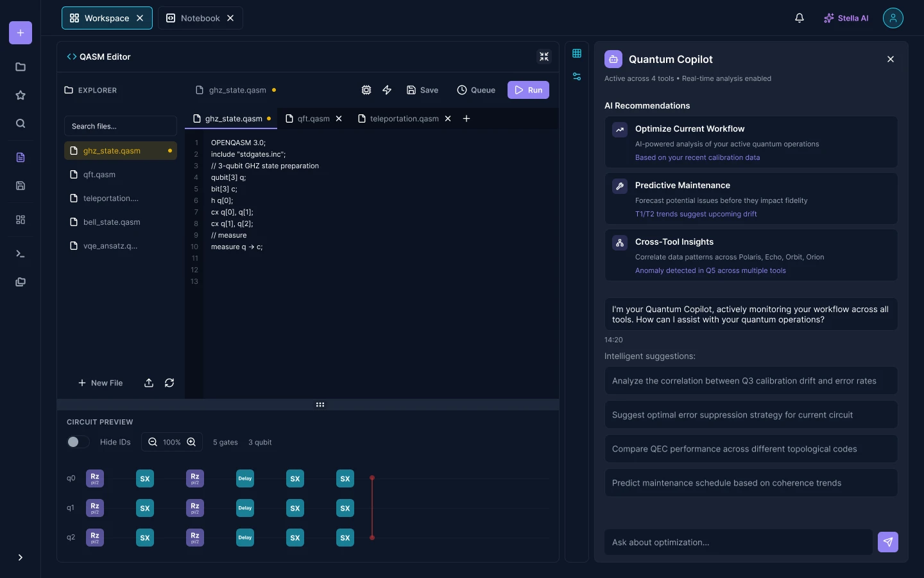
Task: Refresh the file explorer
Action: (169, 383)
